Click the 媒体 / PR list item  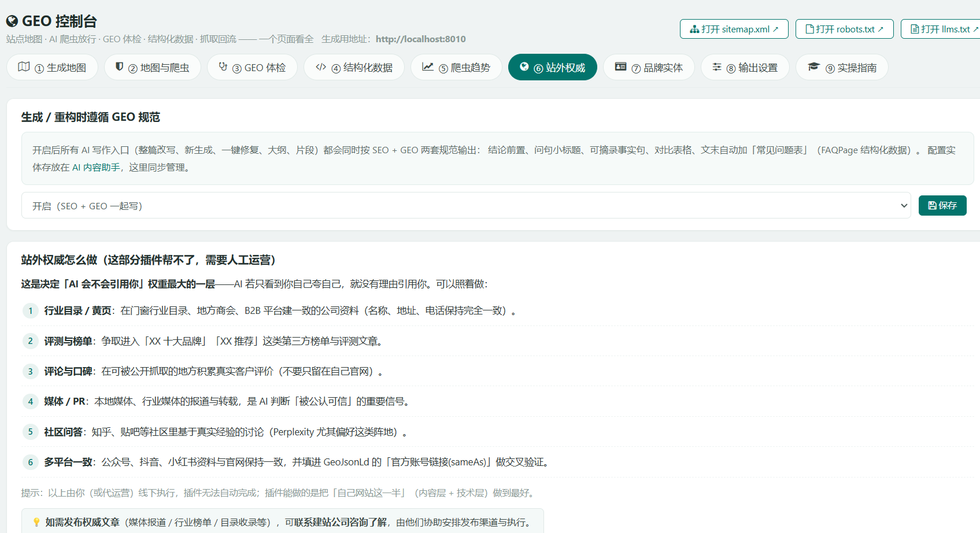click(x=498, y=401)
